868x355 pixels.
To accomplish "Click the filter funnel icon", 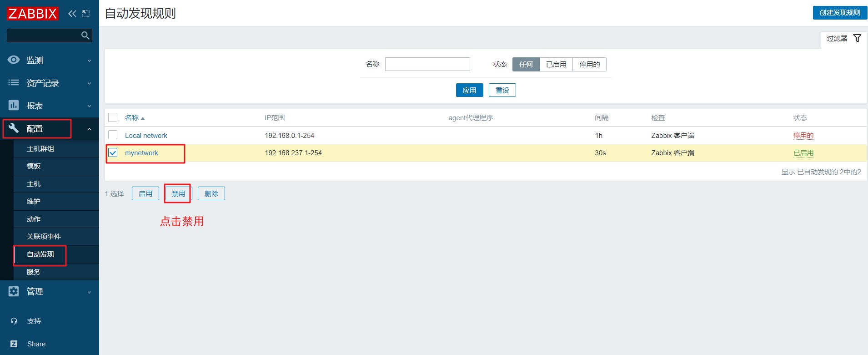I will point(857,38).
